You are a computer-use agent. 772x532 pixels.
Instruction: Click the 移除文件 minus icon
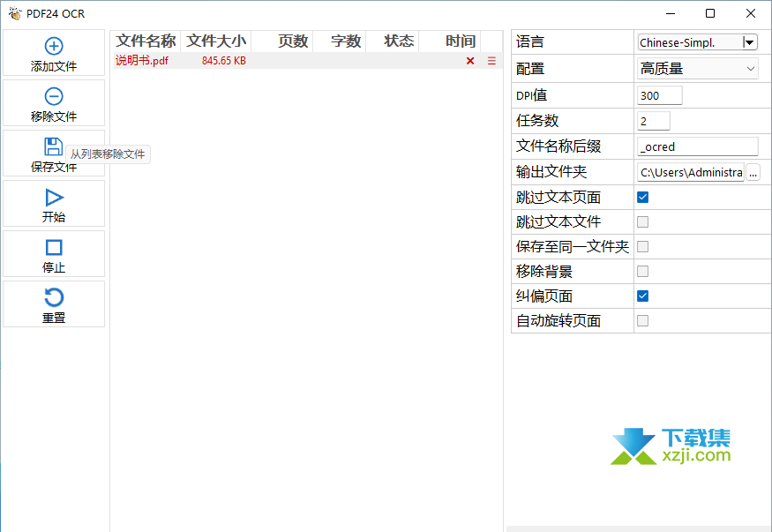pos(54,96)
